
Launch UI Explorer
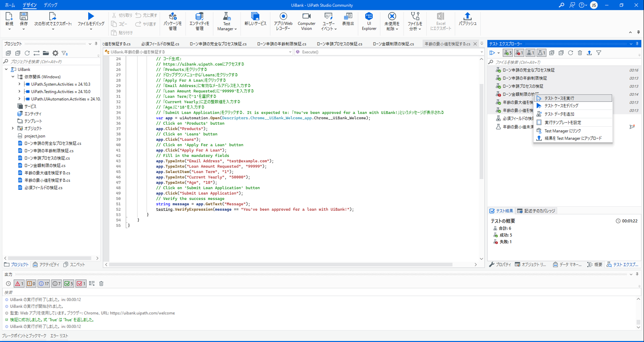click(x=369, y=22)
